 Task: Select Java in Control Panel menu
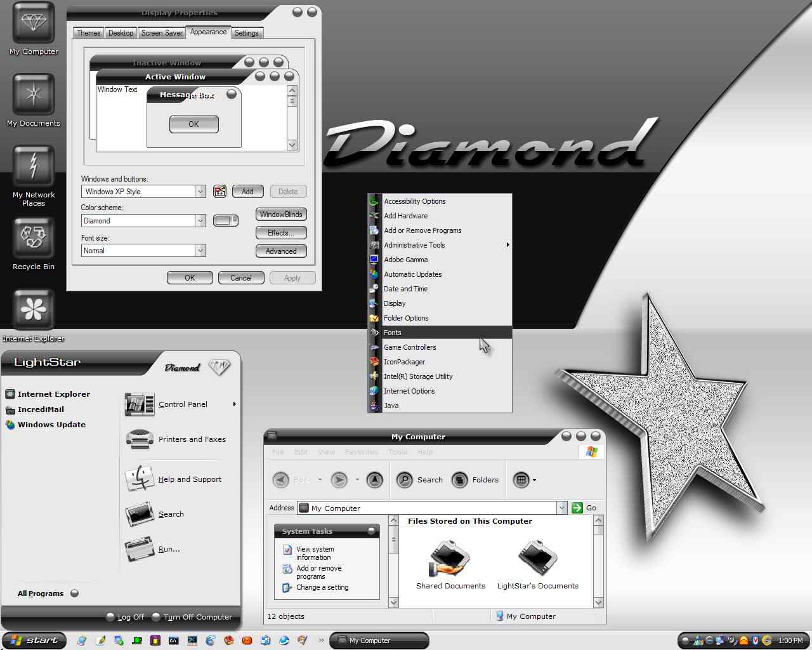tap(440, 406)
